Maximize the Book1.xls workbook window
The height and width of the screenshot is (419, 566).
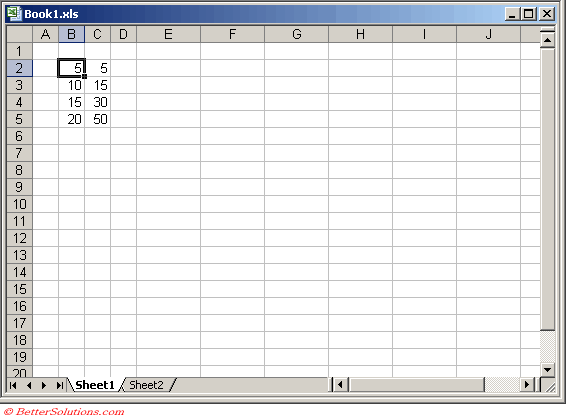tap(529, 14)
